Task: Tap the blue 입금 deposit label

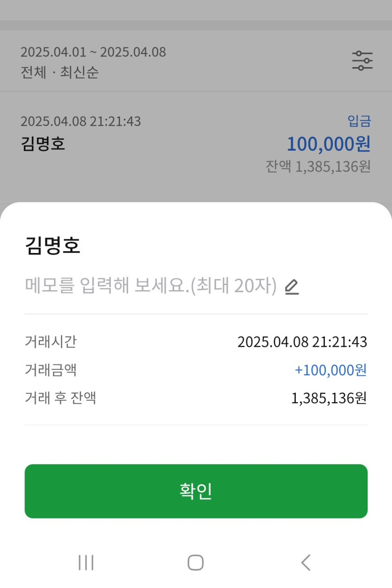Action: 359,122
